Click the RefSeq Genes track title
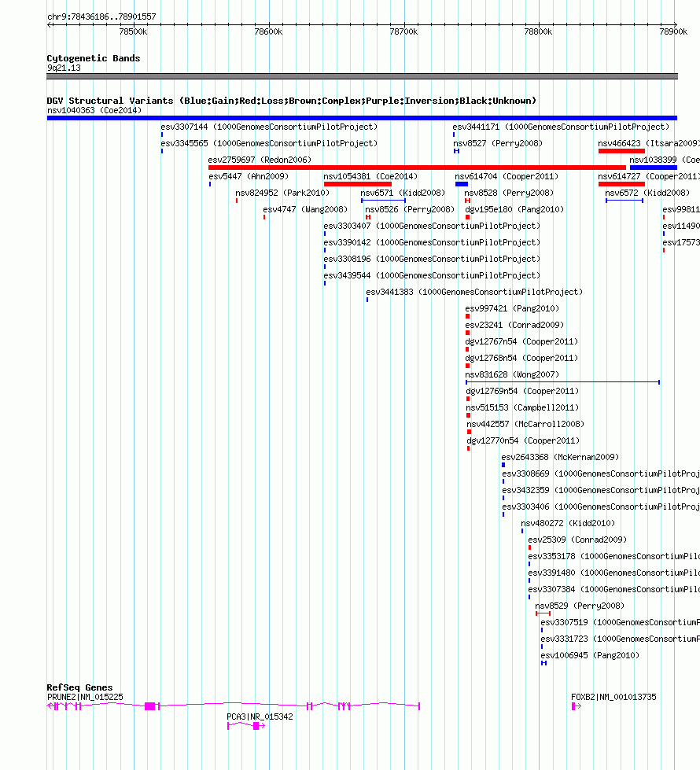 tap(79, 687)
